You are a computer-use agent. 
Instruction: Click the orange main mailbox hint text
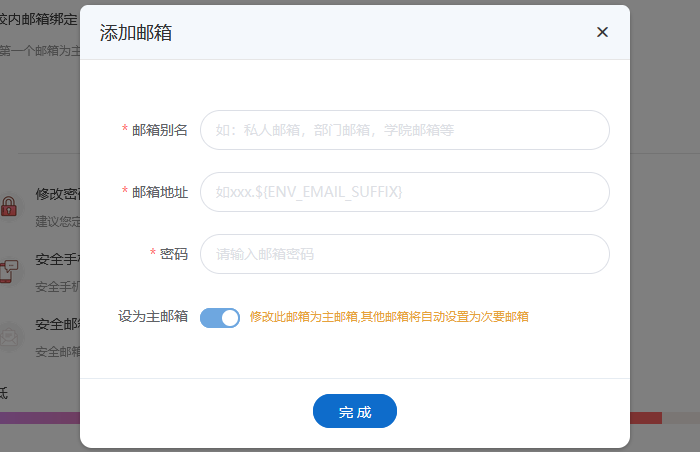[x=389, y=317]
